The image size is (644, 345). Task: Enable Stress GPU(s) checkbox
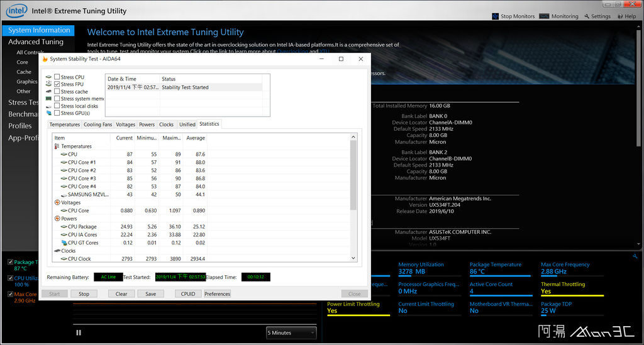tap(57, 113)
